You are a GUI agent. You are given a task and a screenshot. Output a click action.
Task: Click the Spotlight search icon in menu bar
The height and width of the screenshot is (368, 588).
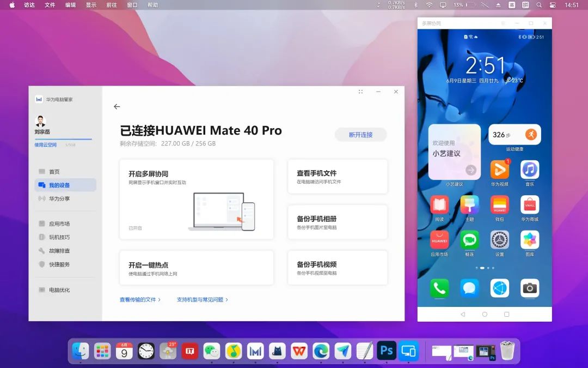coord(539,5)
